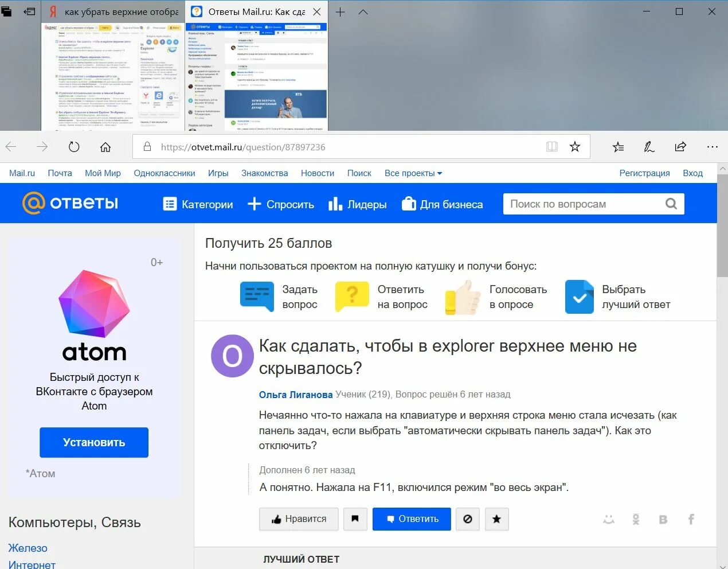Viewport: 728px width, 569px height.
Task: Click the star favorite button under question
Action: click(x=497, y=519)
